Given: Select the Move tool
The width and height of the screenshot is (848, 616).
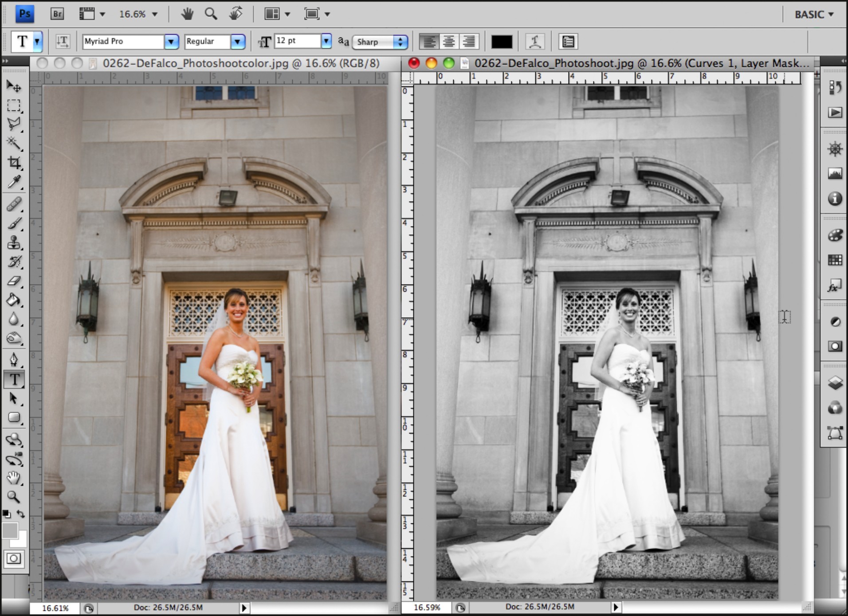Looking at the screenshot, I should coord(14,86).
